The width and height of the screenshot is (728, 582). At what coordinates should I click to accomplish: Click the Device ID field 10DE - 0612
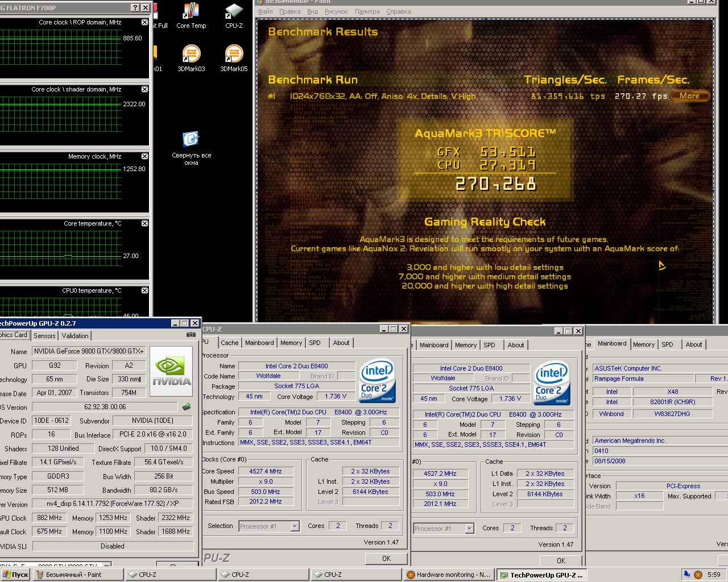pyautogui.click(x=51, y=421)
